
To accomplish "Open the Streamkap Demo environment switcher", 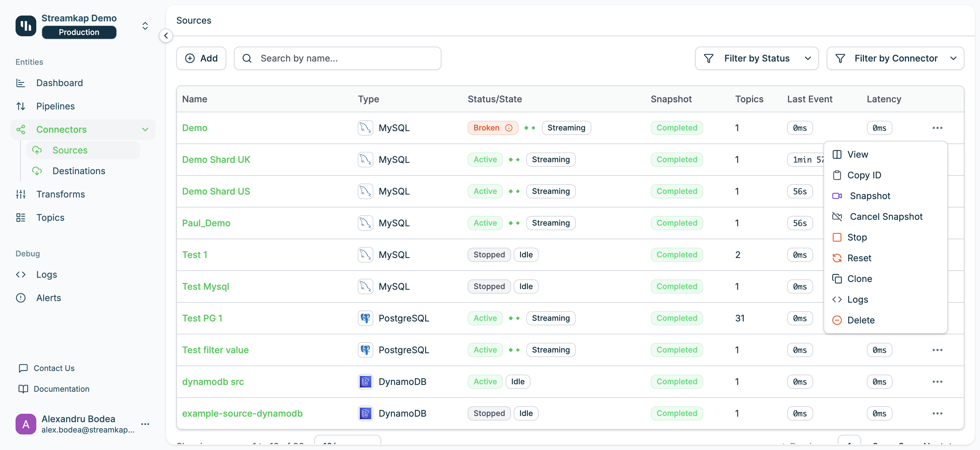I will pyautogui.click(x=145, y=26).
